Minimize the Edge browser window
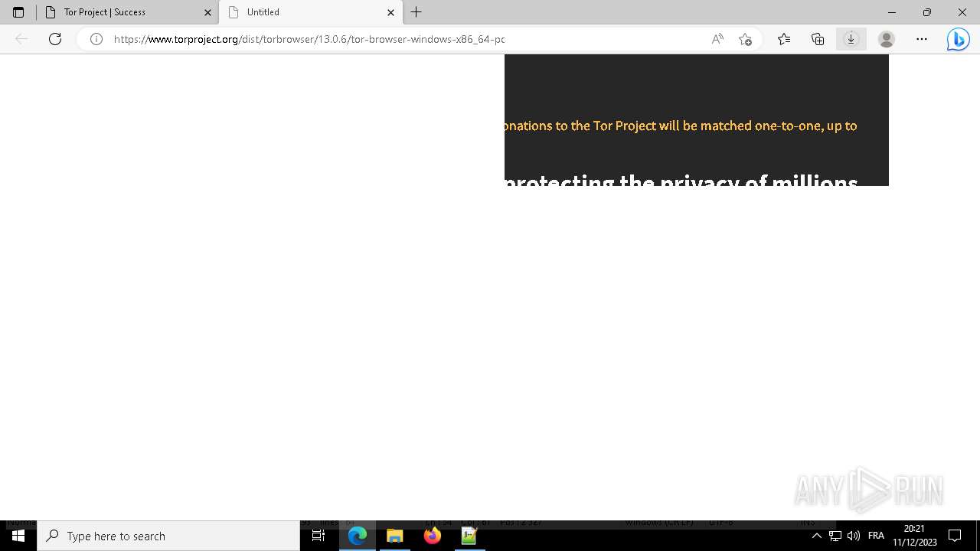This screenshot has height=551, width=980. pyautogui.click(x=891, y=12)
